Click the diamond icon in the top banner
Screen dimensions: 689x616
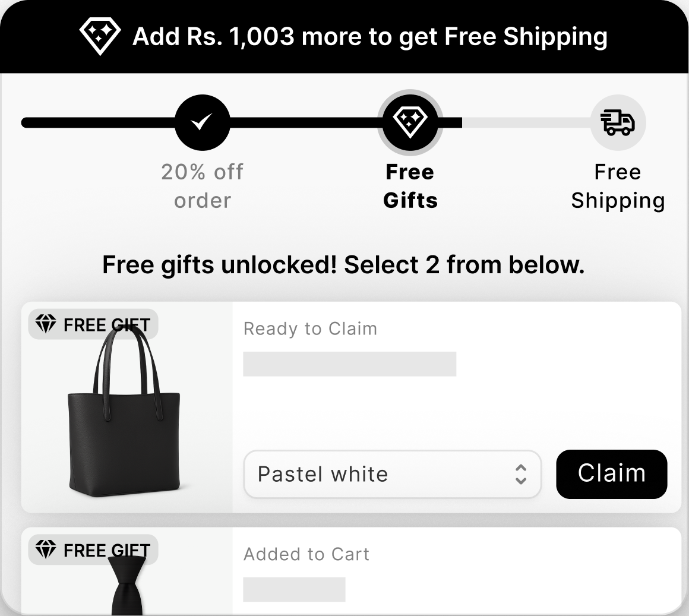tap(100, 36)
